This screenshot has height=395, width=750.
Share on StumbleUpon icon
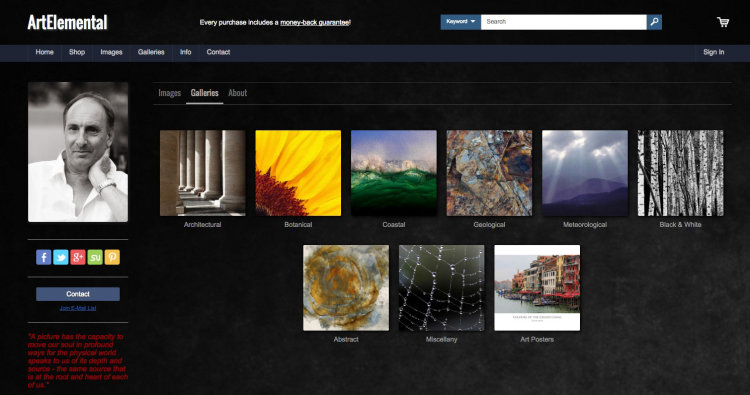(95, 257)
